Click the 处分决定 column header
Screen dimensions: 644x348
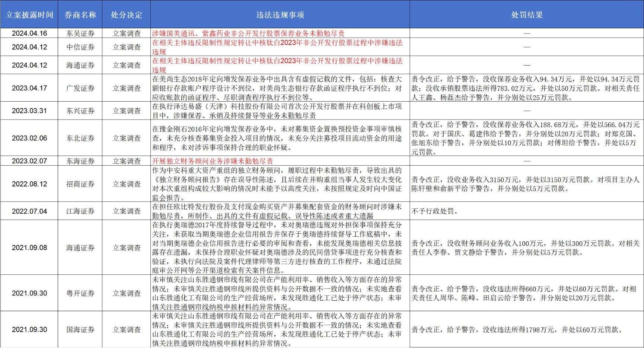pos(127,15)
